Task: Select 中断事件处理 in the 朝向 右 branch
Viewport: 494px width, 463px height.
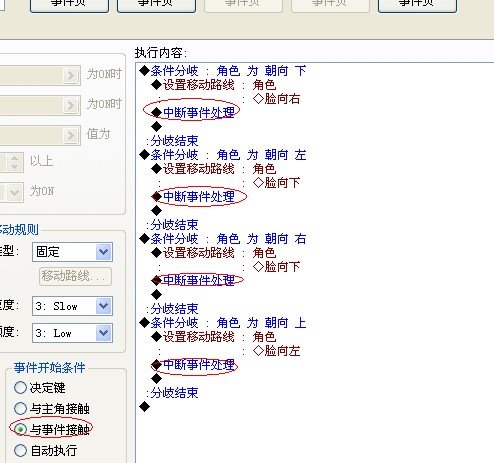Action: 193,281
